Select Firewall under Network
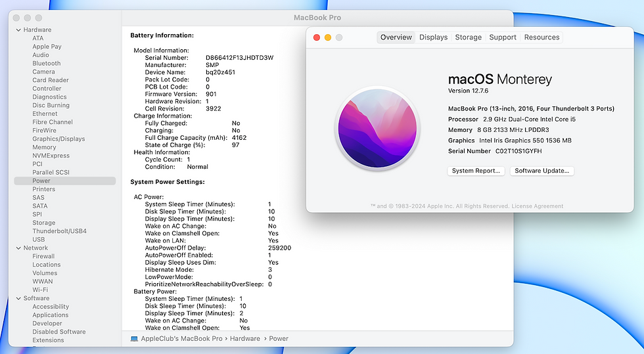Image resolution: width=644 pixels, height=354 pixels. (43, 256)
